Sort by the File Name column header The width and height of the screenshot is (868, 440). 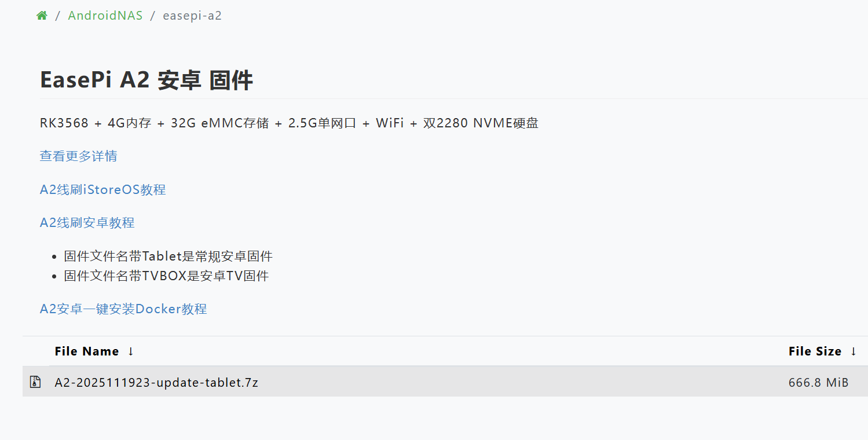coord(87,351)
